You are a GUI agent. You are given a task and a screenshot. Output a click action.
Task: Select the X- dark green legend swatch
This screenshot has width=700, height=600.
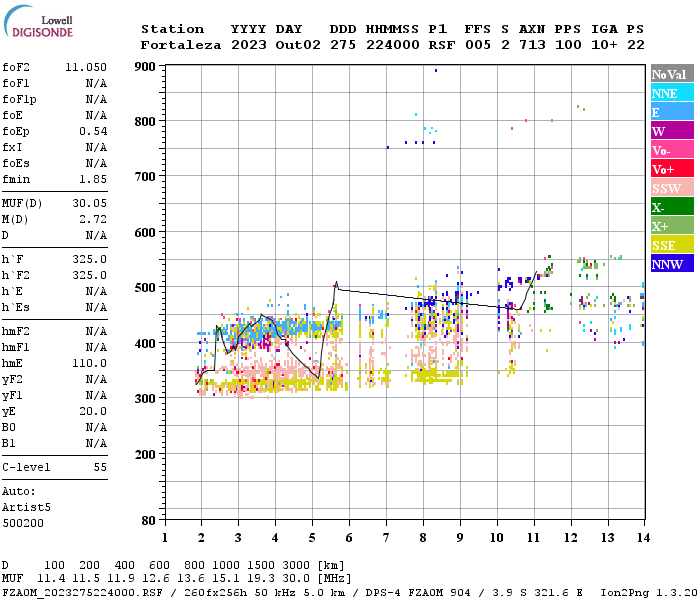tap(672, 207)
